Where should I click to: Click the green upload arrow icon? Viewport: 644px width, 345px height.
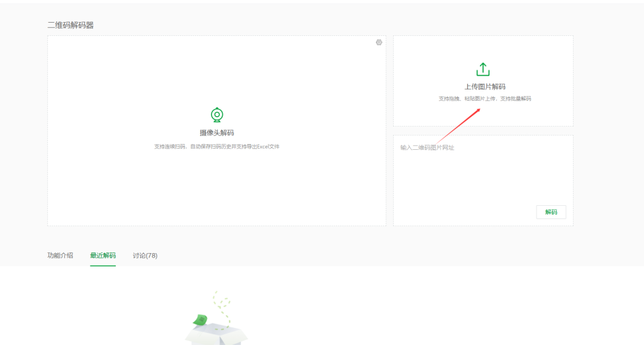482,69
